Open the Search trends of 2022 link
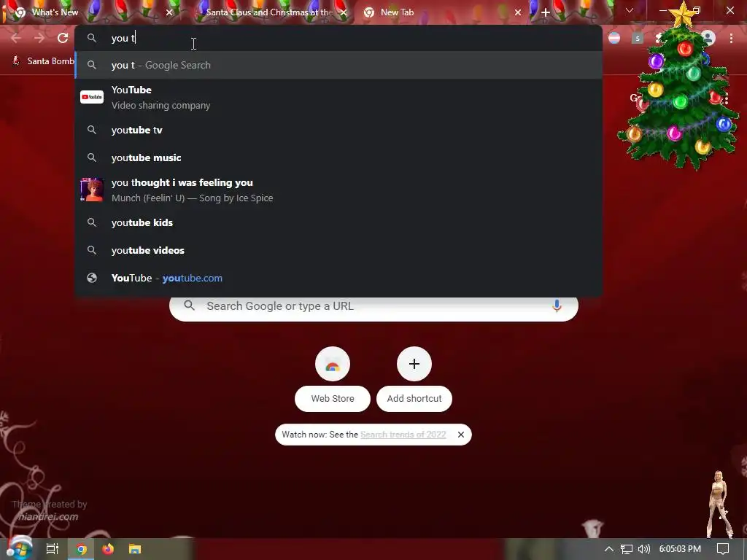 [x=403, y=435]
